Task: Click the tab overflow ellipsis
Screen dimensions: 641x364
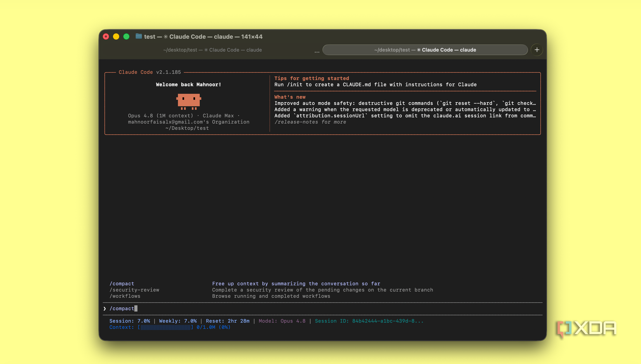Action: click(317, 51)
